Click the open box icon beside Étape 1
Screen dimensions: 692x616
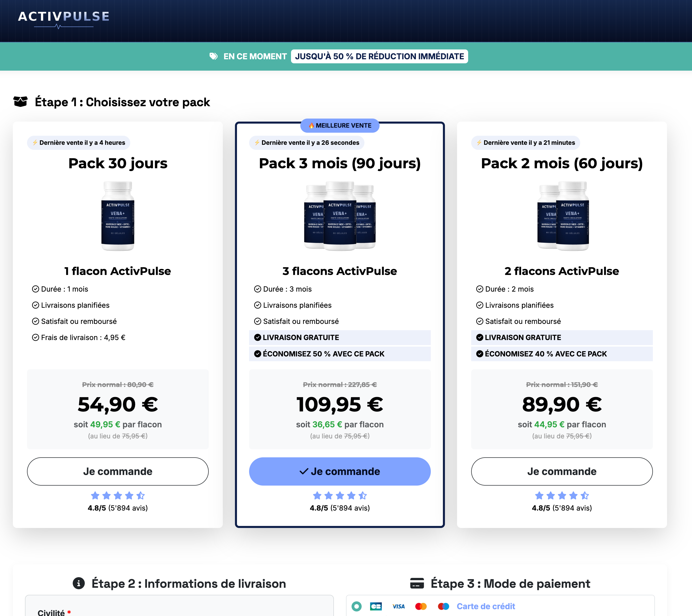tap(20, 102)
